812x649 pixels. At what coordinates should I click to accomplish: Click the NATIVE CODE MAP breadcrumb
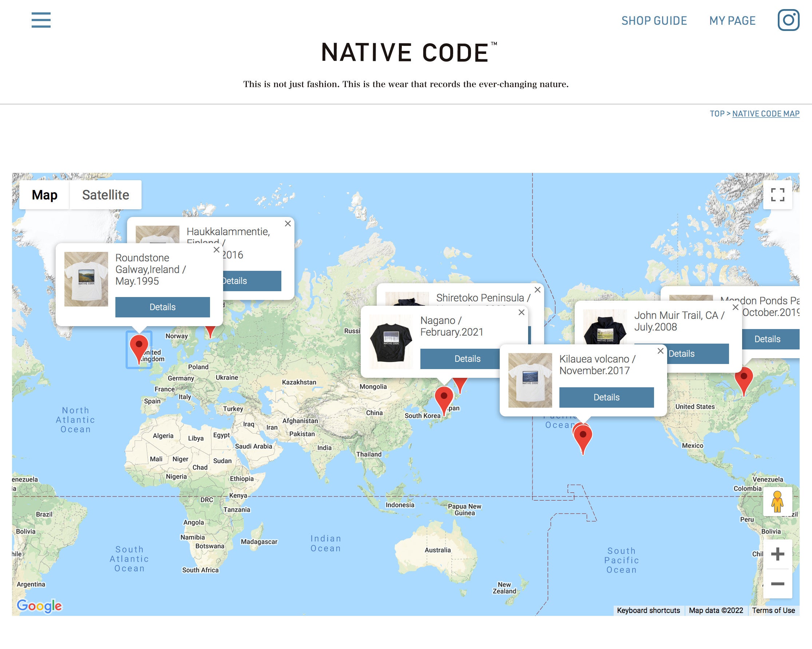(765, 114)
